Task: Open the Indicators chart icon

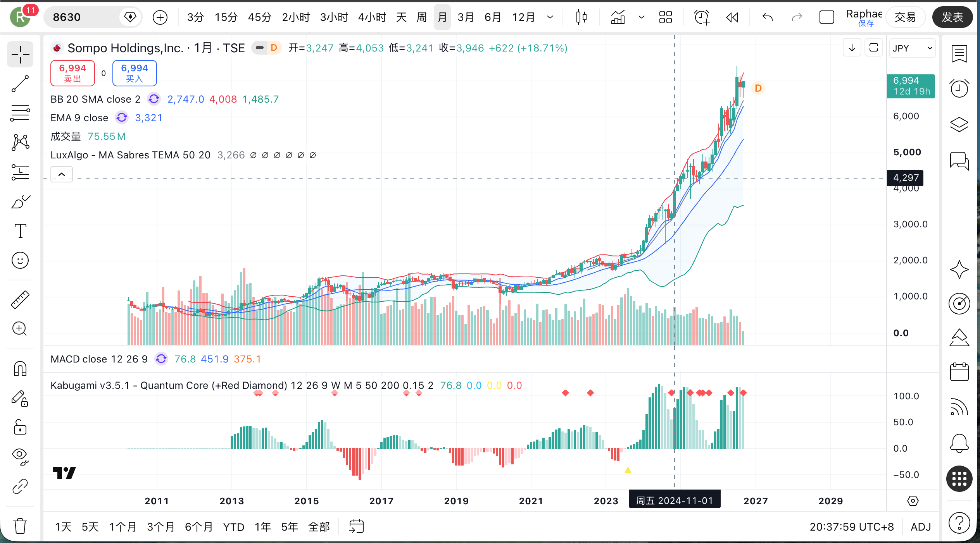Action: pyautogui.click(x=618, y=17)
